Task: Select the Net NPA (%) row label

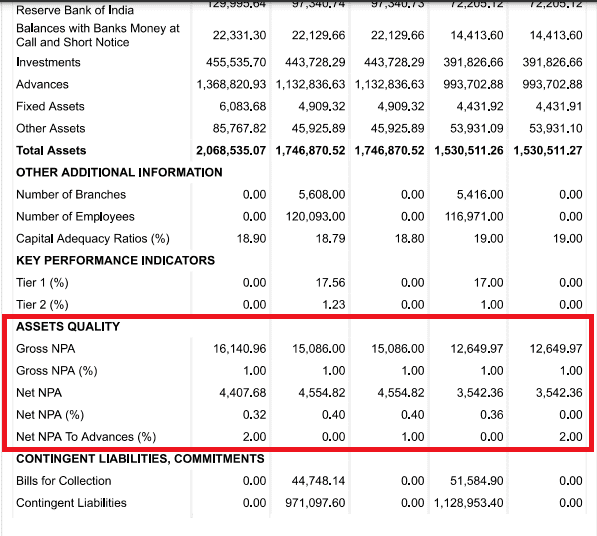Action: [x=50, y=415]
